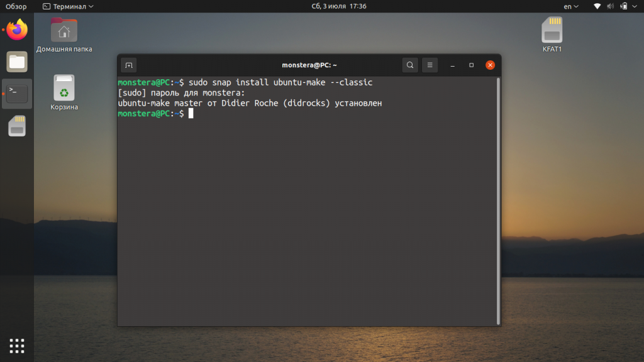Open the Files app from the dock

[16, 62]
